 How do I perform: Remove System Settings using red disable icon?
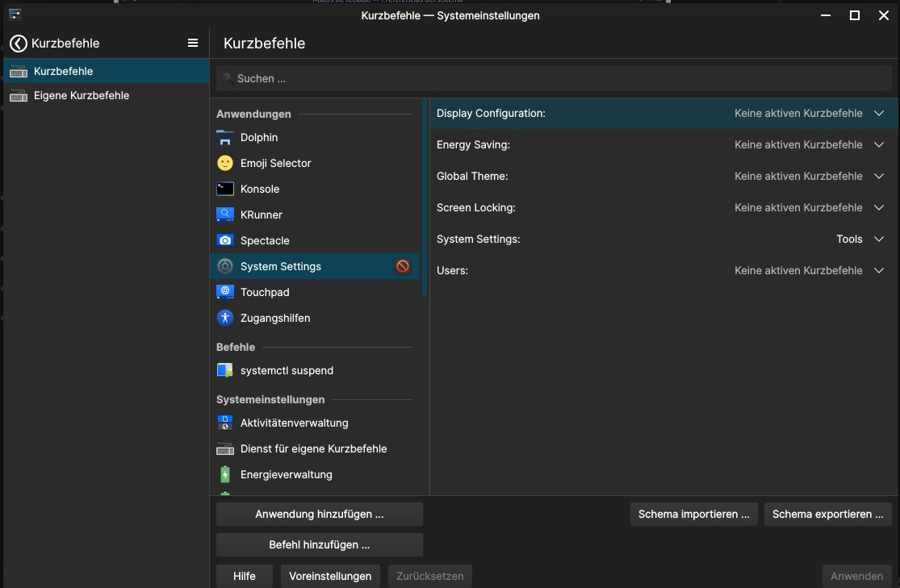pos(402,266)
